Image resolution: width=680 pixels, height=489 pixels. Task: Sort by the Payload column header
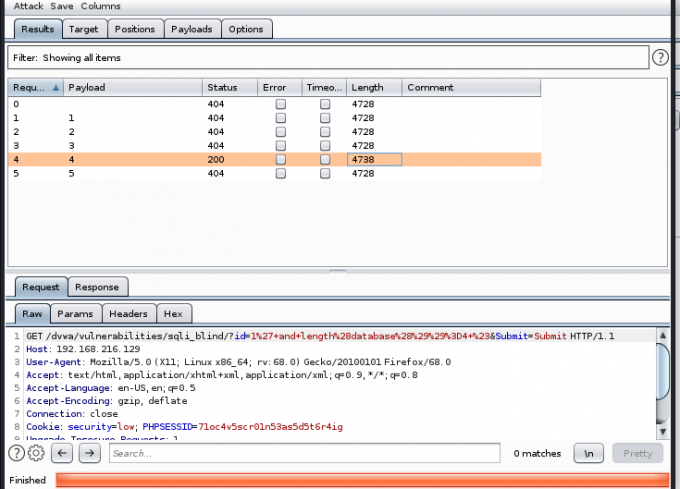[x=133, y=88]
